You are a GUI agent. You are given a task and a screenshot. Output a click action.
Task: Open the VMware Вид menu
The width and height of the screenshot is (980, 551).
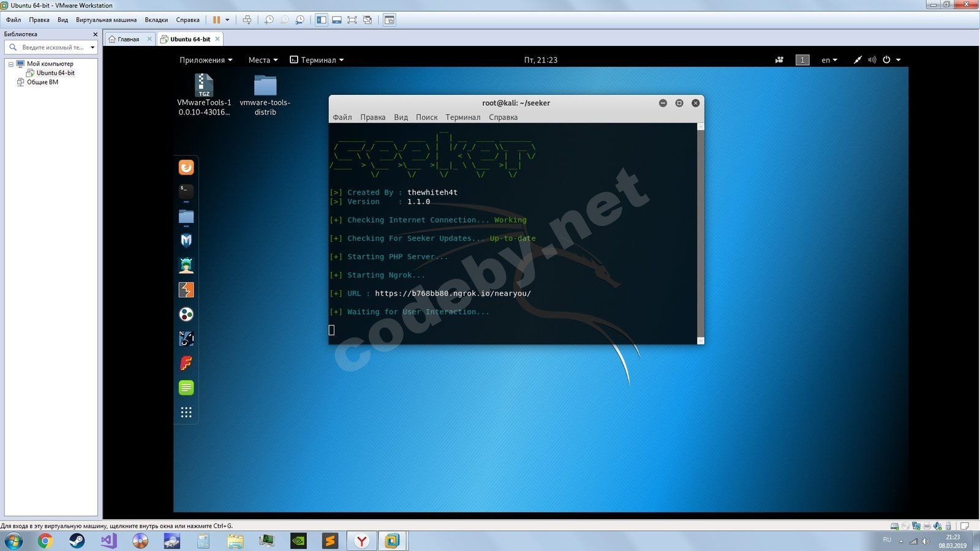62,20
